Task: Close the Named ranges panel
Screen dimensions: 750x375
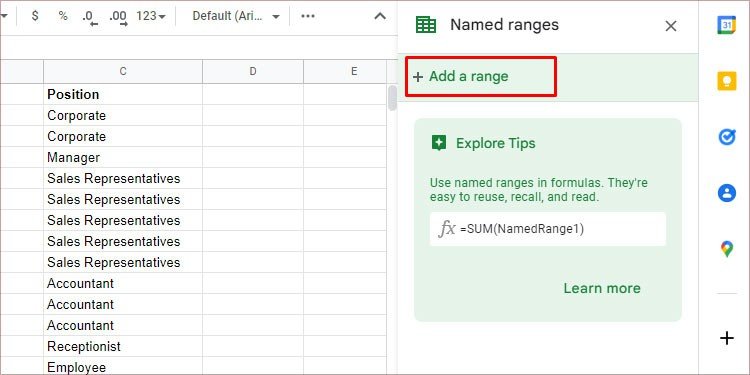Action: pyautogui.click(x=671, y=26)
